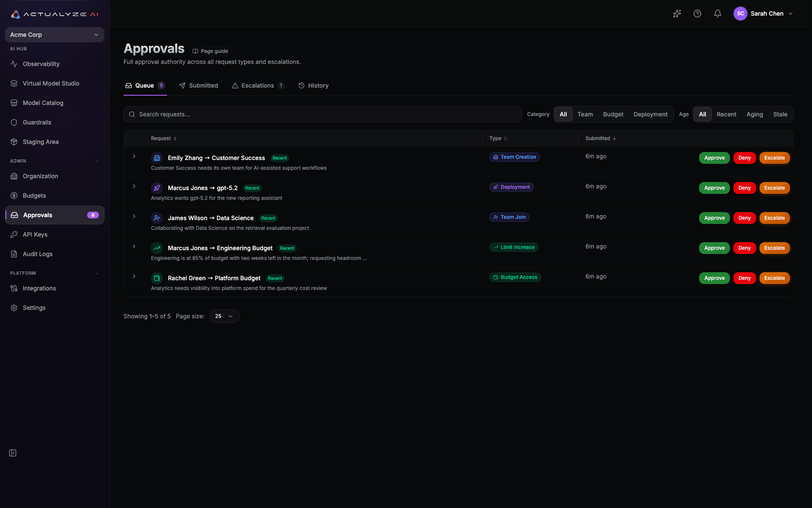Expand the Emily Zhang request row
The height and width of the screenshot is (508, 812).
pyautogui.click(x=134, y=157)
